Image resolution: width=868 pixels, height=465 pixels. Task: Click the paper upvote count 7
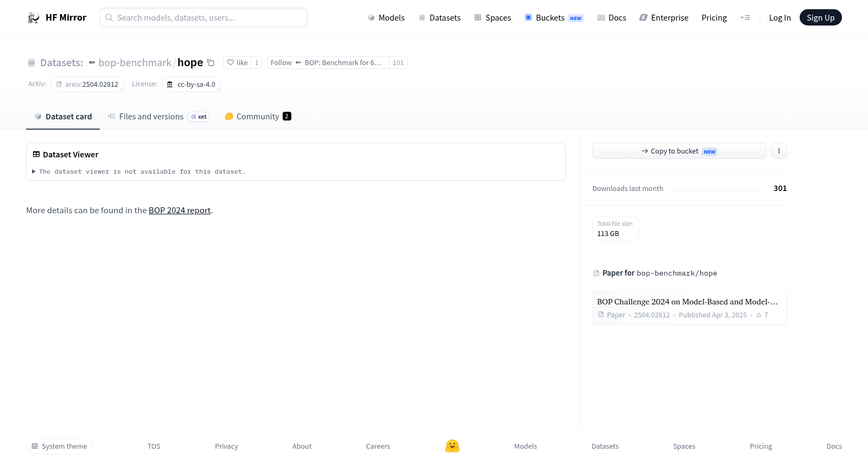click(762, 315)
